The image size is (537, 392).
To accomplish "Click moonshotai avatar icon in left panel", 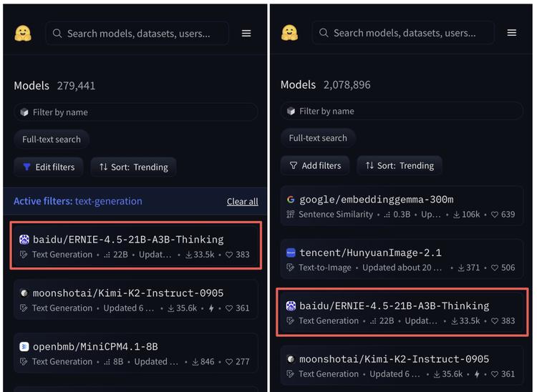I will coord(24,293).
